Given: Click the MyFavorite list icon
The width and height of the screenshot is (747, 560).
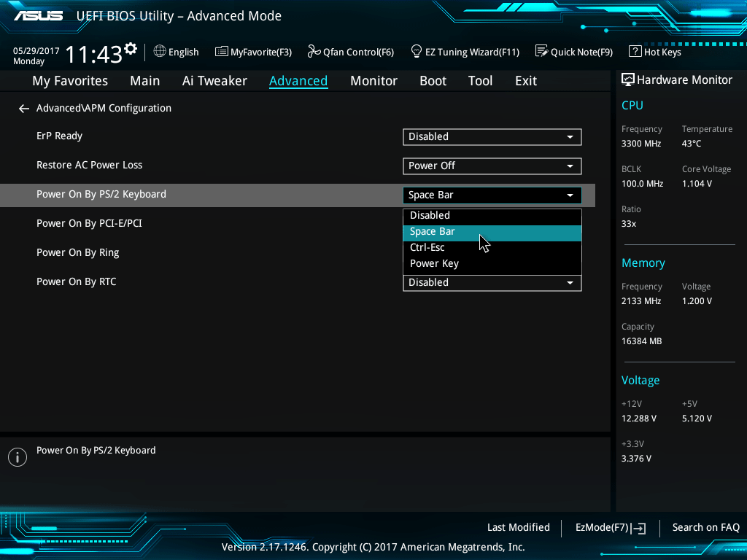Looking at the screenshot, I should pos(222,52).
